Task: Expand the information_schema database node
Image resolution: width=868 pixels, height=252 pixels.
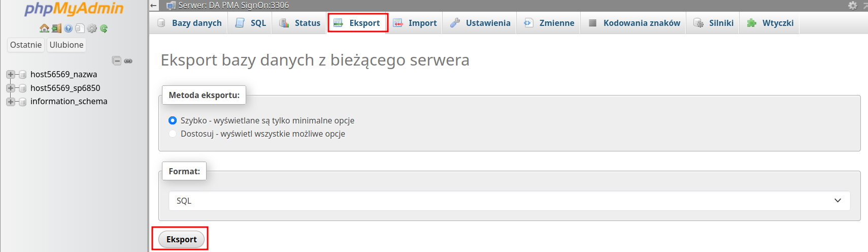Action: (x=10, y=102)
